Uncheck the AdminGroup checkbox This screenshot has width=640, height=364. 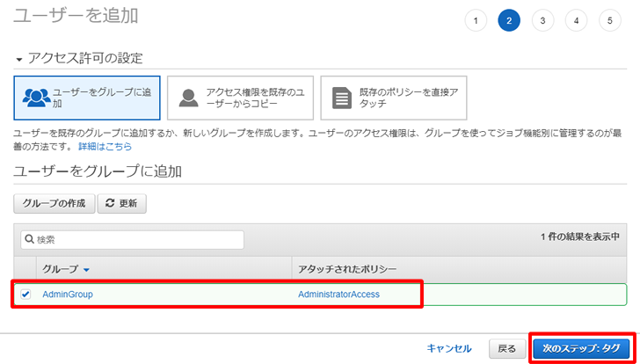tap(25, 295)
